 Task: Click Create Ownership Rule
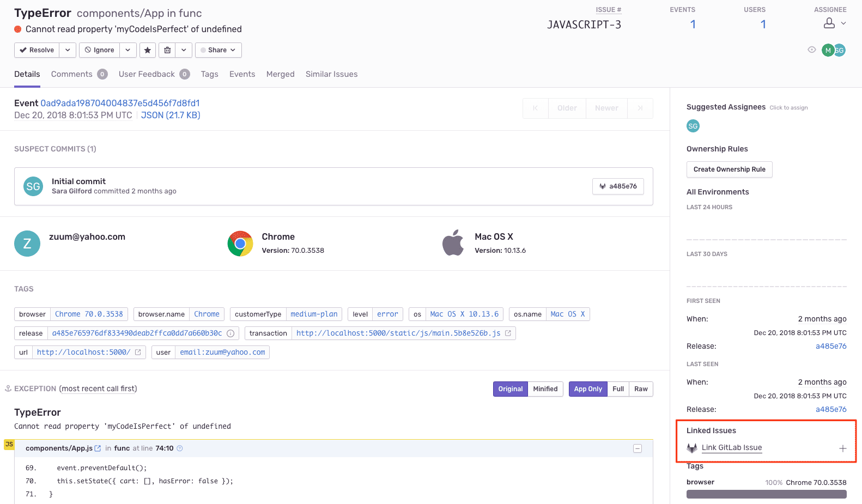[x=729, y=169]
